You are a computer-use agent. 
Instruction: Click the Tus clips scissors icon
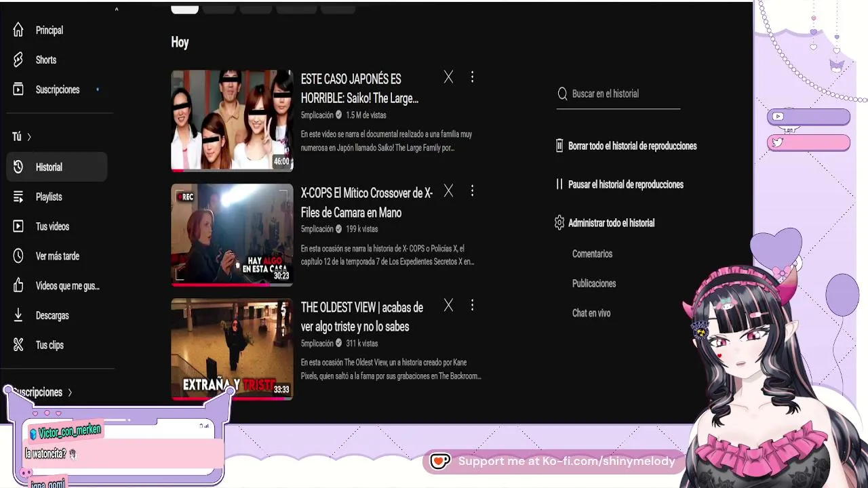[18, 345]
